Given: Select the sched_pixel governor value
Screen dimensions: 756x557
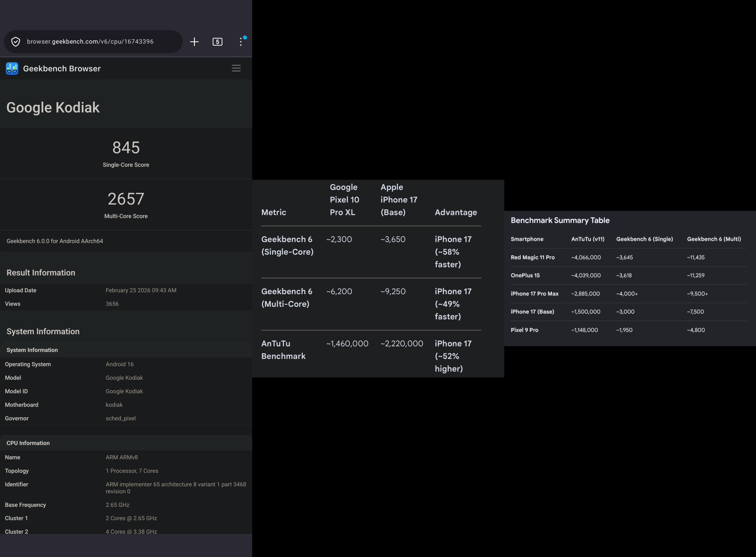Looking at the screenshot, I should coord(121,418).
